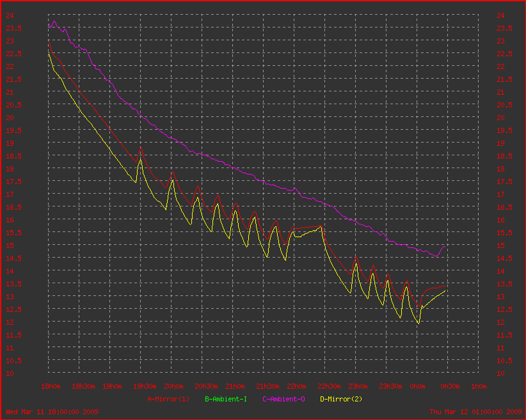The image size is (526, 420).
Task: Click the 18h0m x-axis label
Action: tap(51, 386)
